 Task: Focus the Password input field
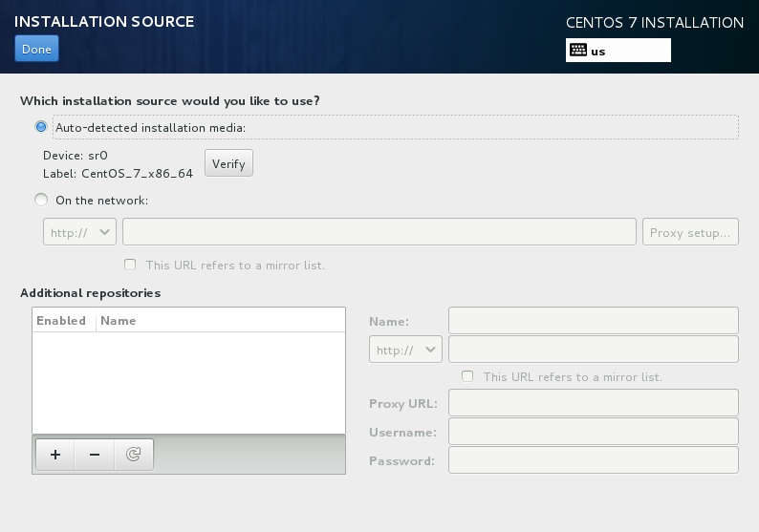(593, 460)
